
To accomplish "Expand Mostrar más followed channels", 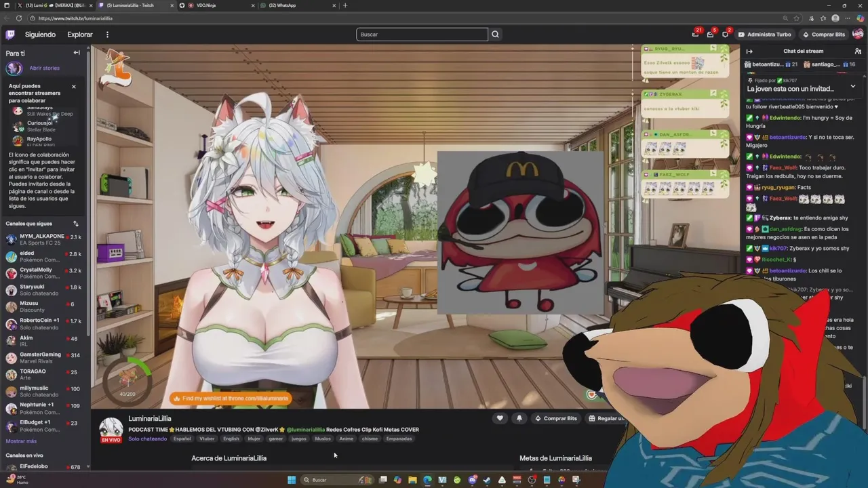I will [21, 441].
